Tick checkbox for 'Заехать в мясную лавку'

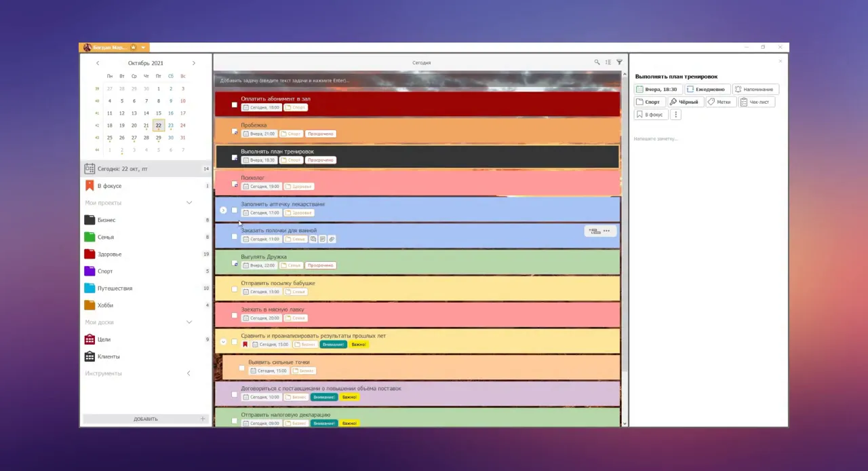[235, 316]
